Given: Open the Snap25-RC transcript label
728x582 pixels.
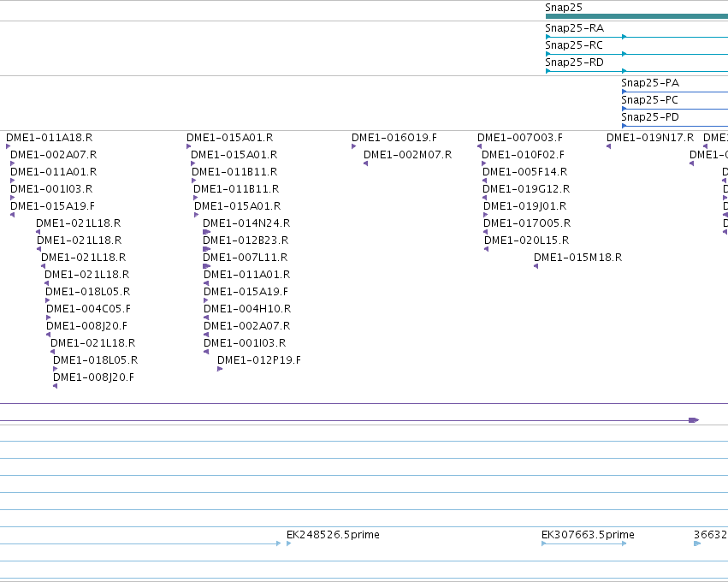Looking at the screenshot, I should point(574,45).
